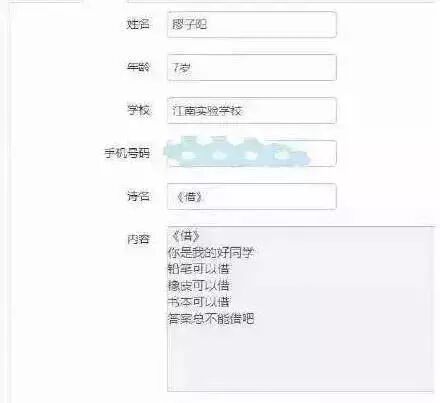Select the 学校 field with 江南实验学校
The width and height of the screenshot is (440, 403).
(252, 110)
